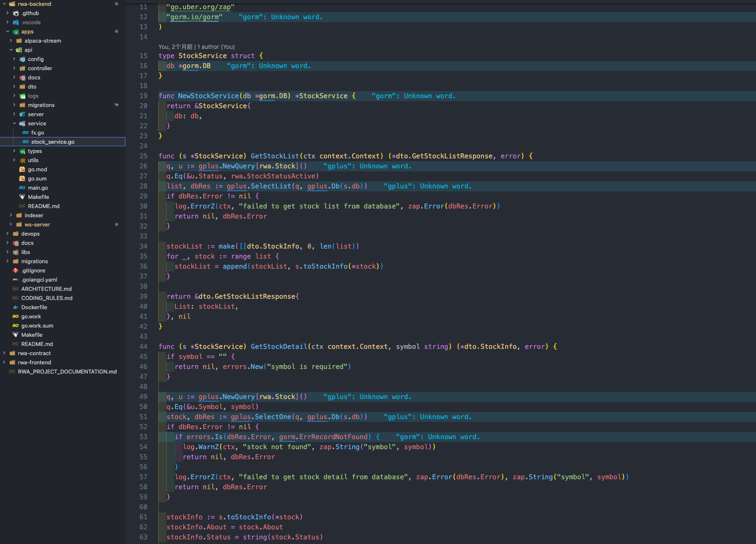Click the go.mod file icon
Screen dimensions: 756x544
tap(22, 169)
